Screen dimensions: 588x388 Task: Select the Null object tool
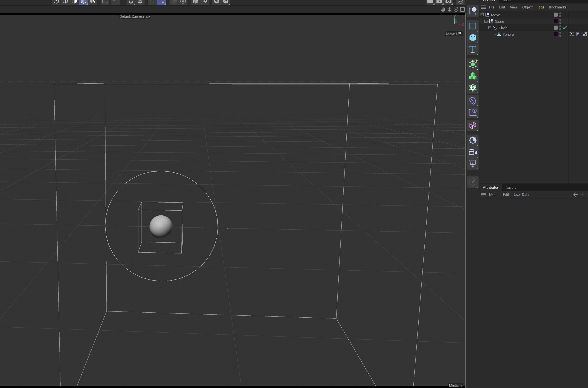pos(473,11)
